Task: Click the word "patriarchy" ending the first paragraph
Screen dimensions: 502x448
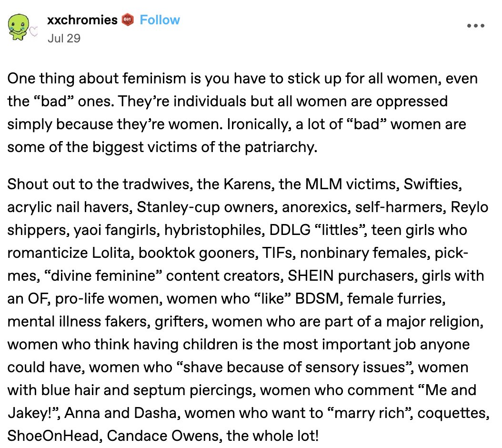Action: click(281, 147)
